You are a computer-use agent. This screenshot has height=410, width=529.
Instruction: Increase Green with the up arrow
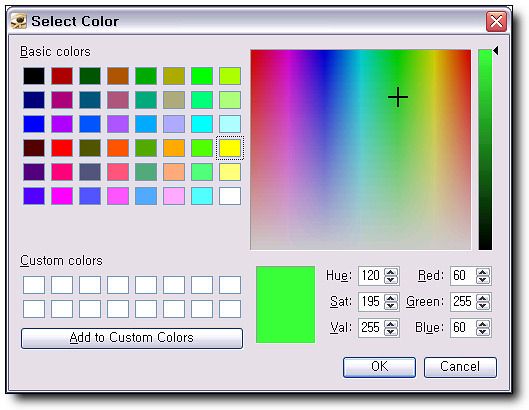[483, 298]
